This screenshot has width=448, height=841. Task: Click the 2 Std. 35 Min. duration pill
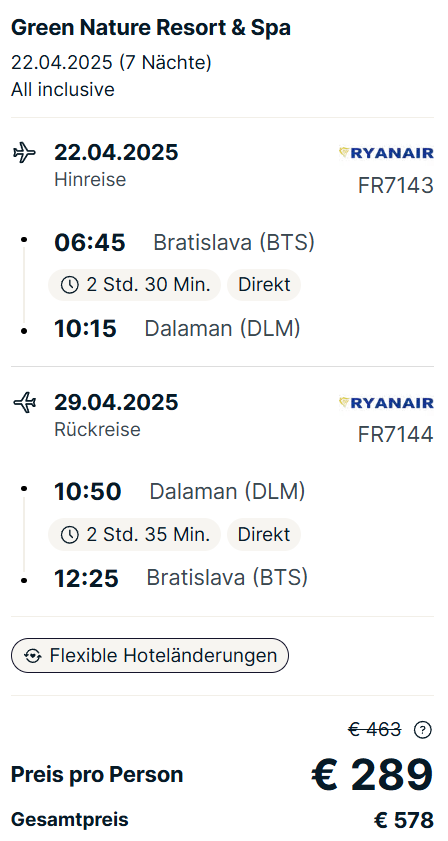135,534
